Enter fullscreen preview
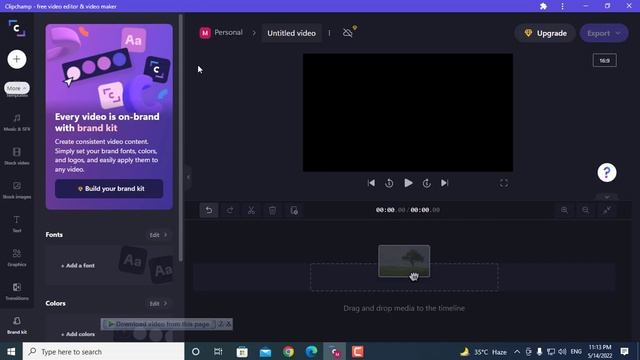The image size is (640, 360). [504, 184]
